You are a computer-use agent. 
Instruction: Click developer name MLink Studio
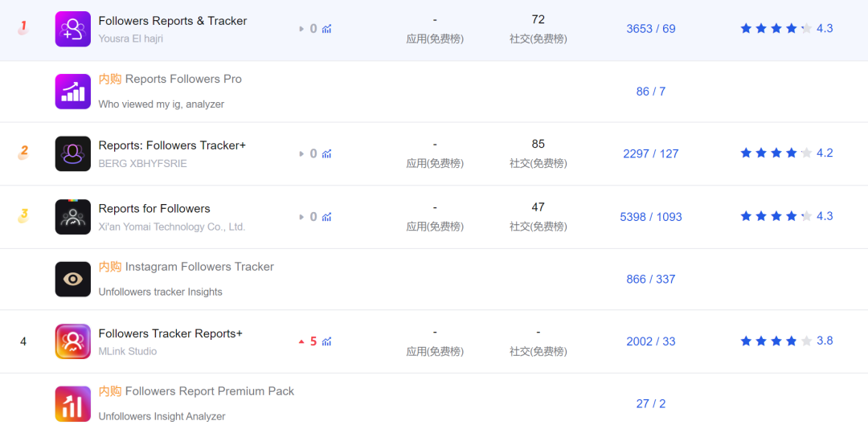127,351
